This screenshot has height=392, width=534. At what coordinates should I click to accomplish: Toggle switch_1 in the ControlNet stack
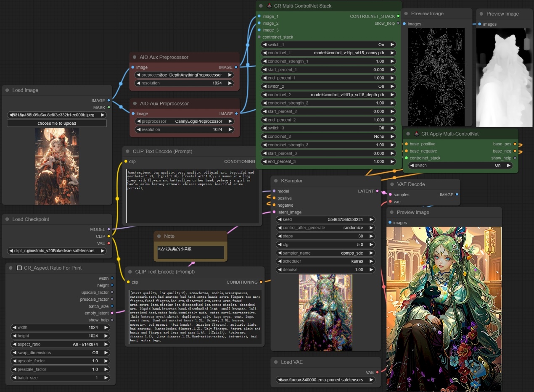point(328,45)
